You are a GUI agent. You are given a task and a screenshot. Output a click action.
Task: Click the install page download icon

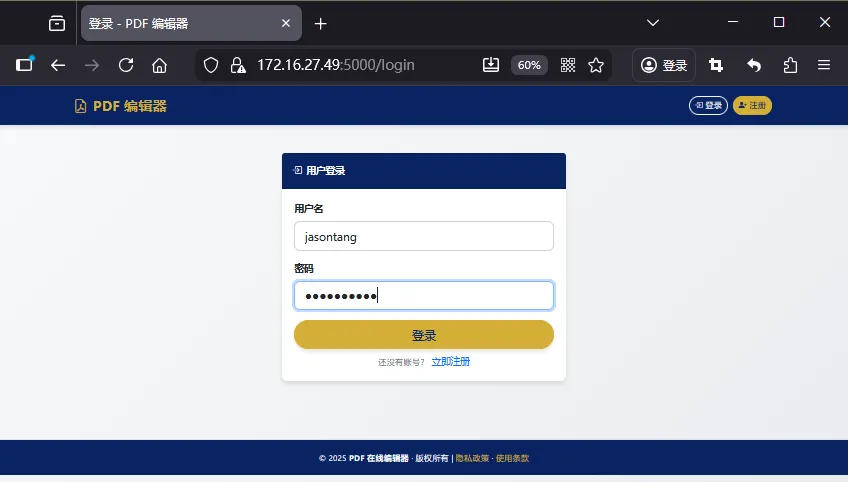(x=491, y=65)
